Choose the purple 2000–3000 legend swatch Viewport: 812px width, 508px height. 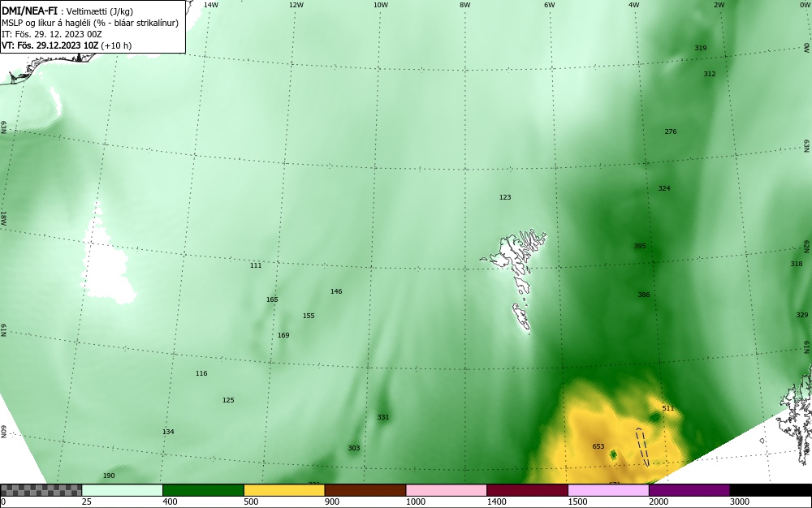tap(689, 490)
